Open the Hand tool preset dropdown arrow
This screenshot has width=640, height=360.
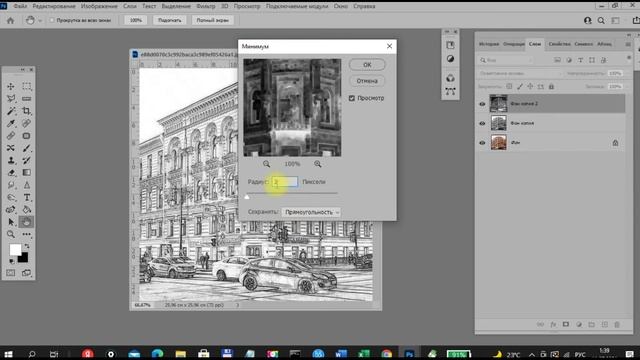(x=40, y=20)
